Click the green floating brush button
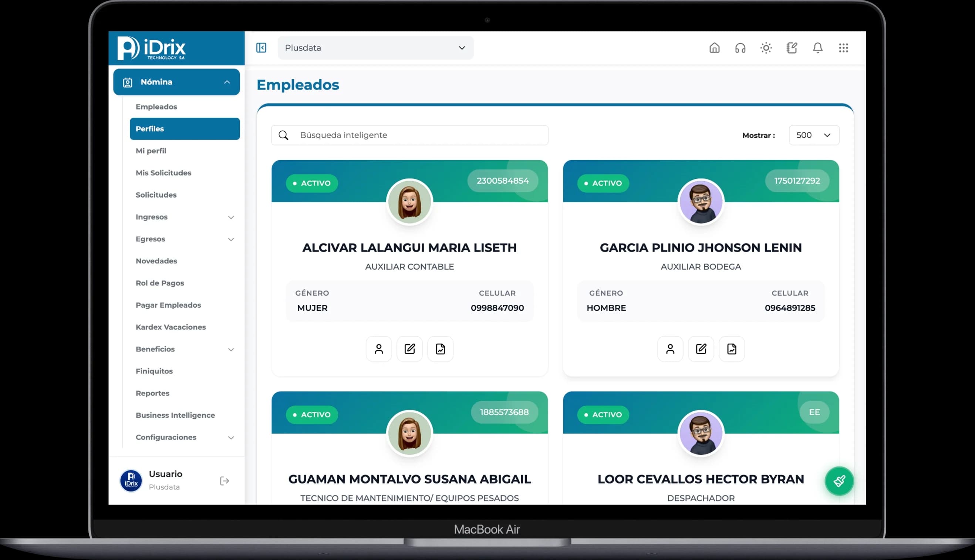This screenshot has height=560, width=975. pyautogui.click(x=839, y=481)
